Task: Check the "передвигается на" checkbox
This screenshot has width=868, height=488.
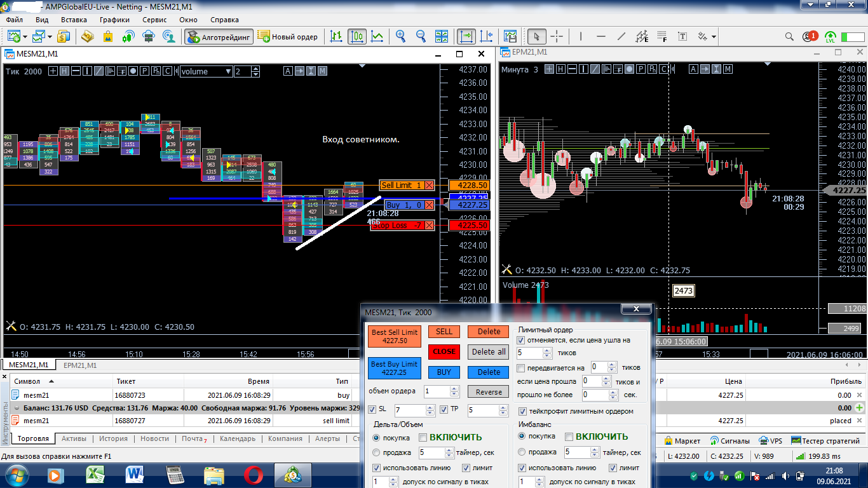Action: (522, 367)
